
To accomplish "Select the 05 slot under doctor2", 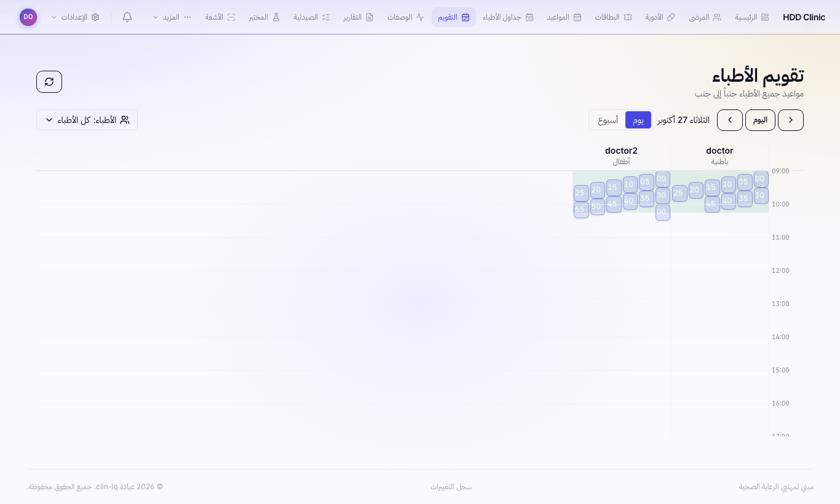I will (646, 182).
